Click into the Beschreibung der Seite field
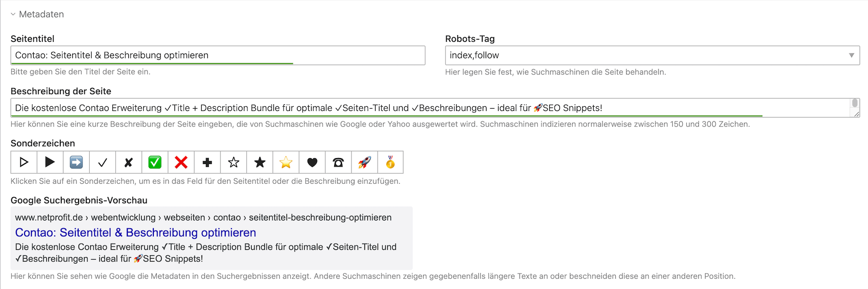The height and width of the screenshot is (289, 868). point(429,108)
